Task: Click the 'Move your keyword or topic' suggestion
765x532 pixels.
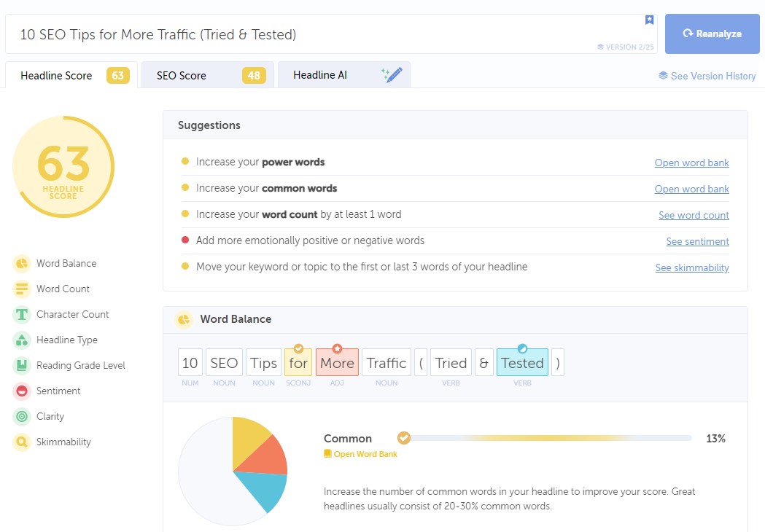Action: (362, 267)
